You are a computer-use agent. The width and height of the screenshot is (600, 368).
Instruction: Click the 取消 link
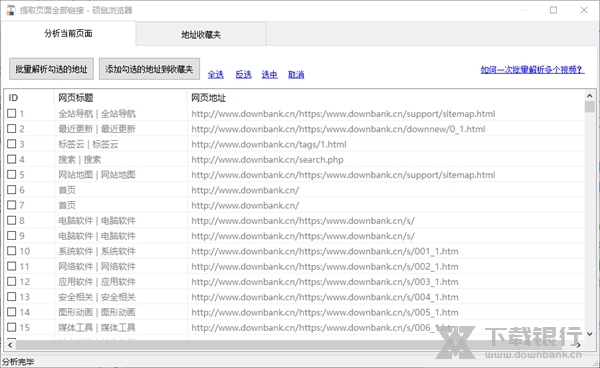pos(296,74)
